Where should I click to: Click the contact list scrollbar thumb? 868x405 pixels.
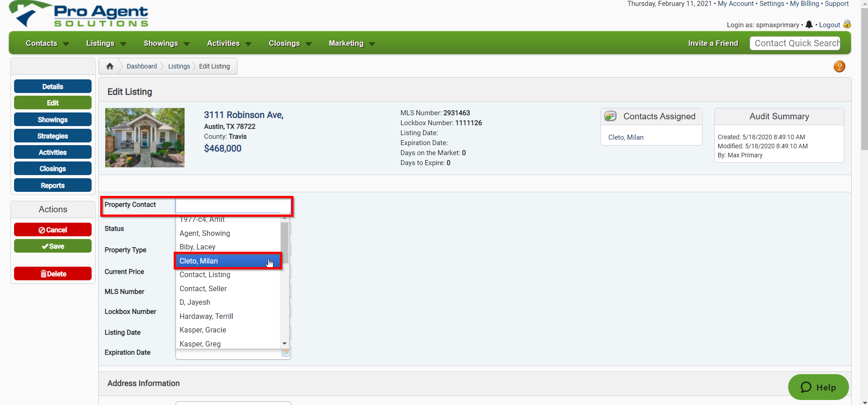284,243
